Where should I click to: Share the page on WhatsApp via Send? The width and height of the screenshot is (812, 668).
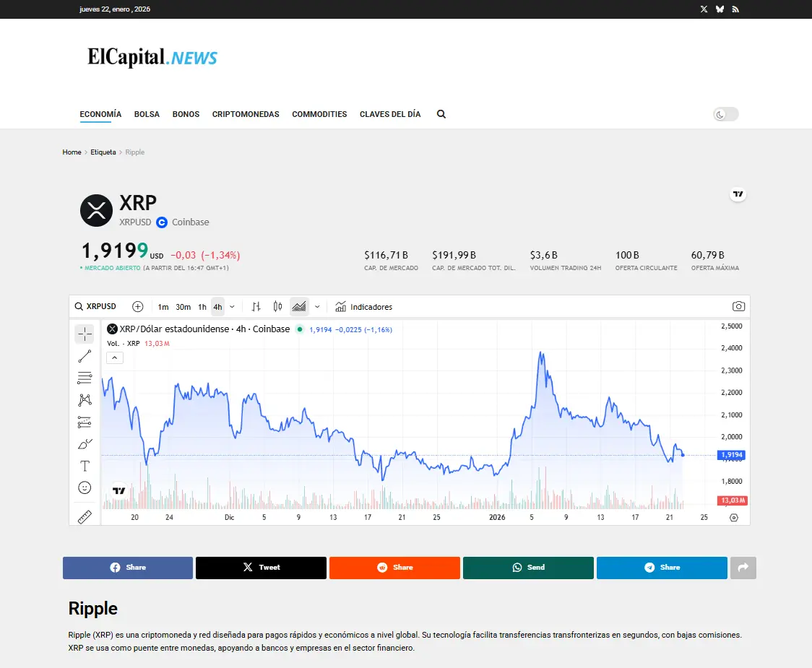click(528, 568)
